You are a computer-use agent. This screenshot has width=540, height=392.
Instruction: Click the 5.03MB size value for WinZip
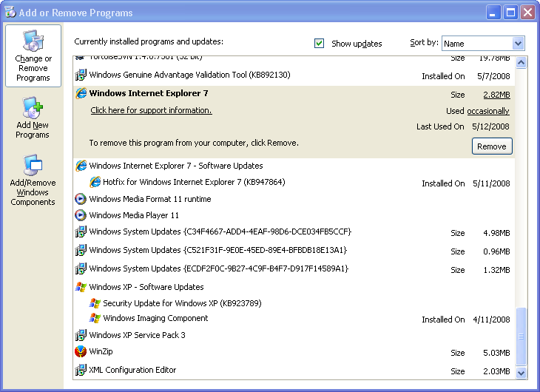(496, 353)
